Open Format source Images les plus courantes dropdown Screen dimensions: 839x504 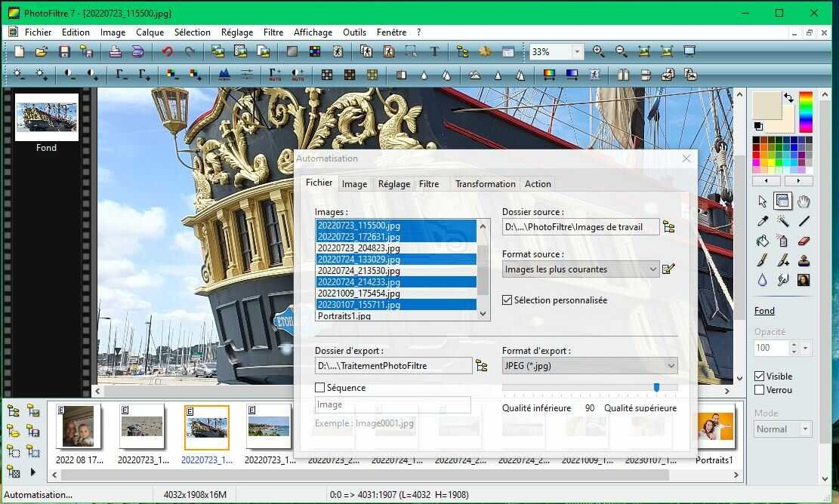tap(580, 269)
